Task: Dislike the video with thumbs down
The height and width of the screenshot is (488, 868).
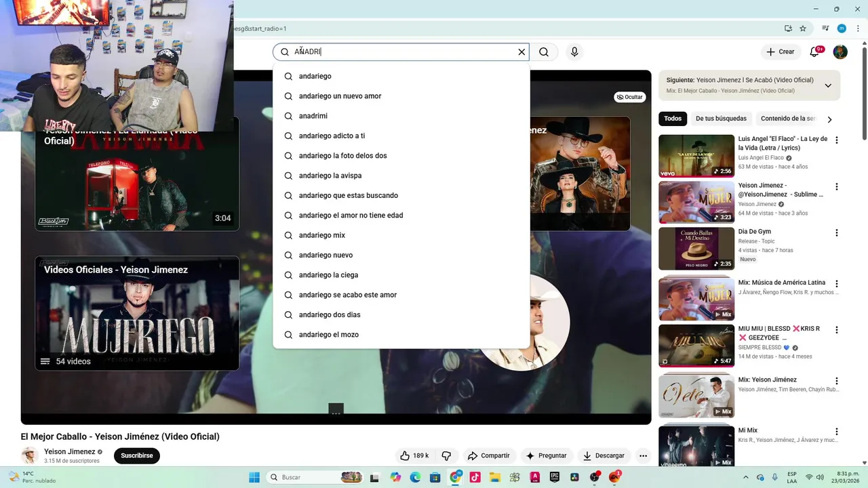Action: [x=446, y=455]
